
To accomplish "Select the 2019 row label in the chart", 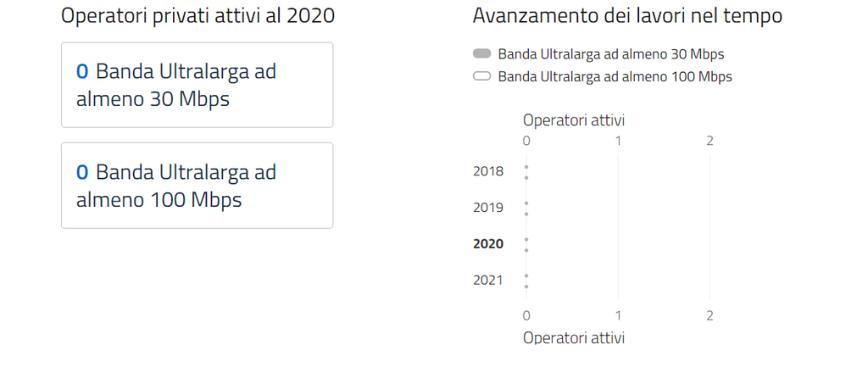I will (488, 208).
